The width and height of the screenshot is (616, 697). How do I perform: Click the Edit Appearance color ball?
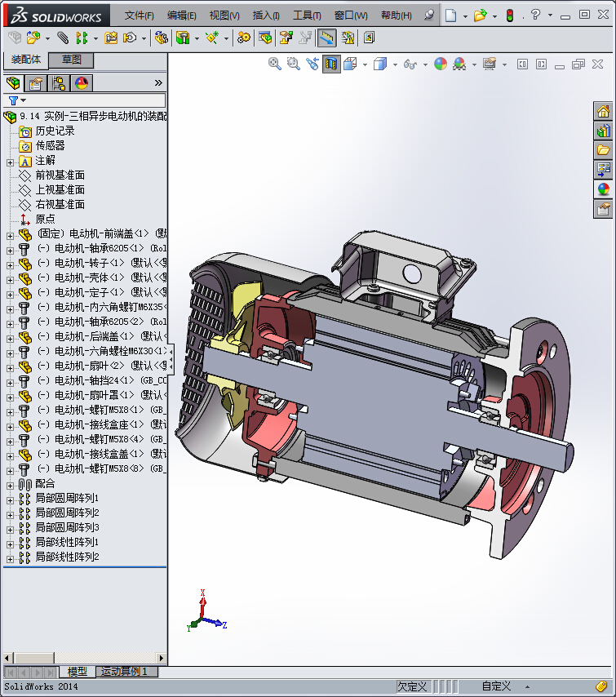click(441, 64)
